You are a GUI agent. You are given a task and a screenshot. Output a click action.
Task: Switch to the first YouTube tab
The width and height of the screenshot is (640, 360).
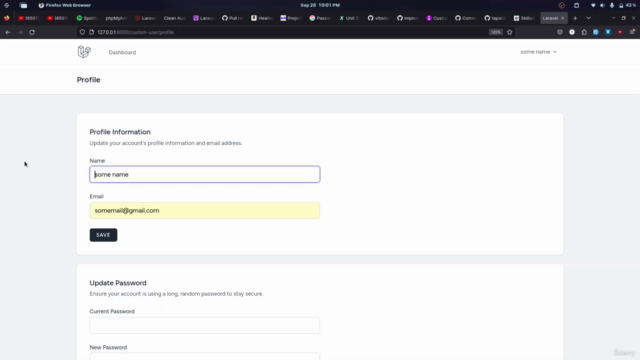tap(29, 18)
